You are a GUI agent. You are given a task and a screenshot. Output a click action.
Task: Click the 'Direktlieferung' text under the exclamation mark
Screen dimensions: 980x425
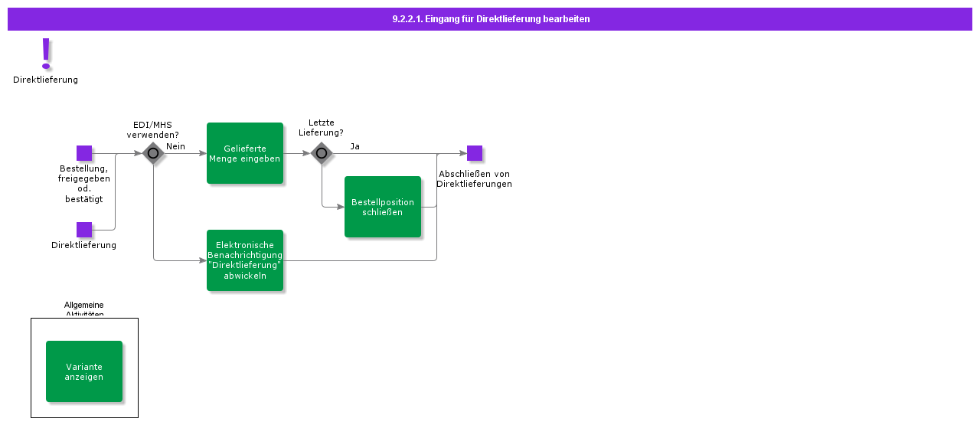tap(46, 80)
